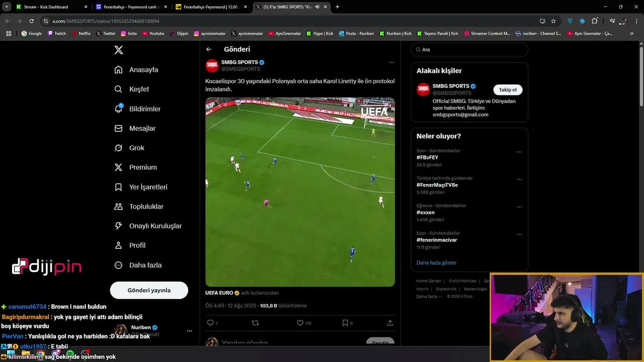644x362 pixels.
Task: Open Yer İşaretleri bookmarks page
Action: [141, 187]
